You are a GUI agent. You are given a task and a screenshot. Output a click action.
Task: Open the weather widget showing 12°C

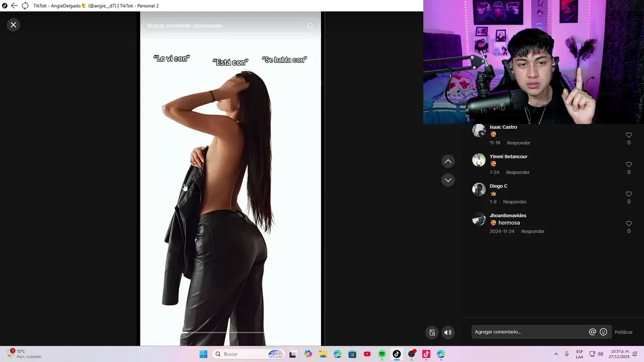(x=24, y=354)
